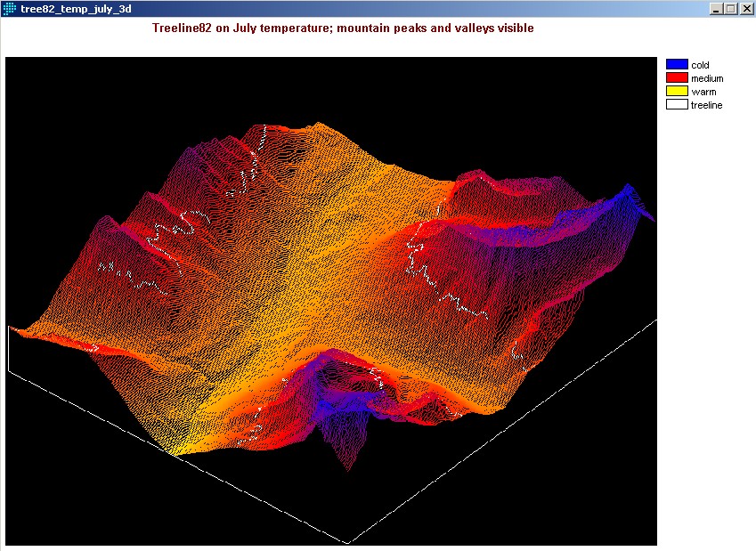
Task: Maximize the tree82_temp_july_3d window
Action: point(732,8)
